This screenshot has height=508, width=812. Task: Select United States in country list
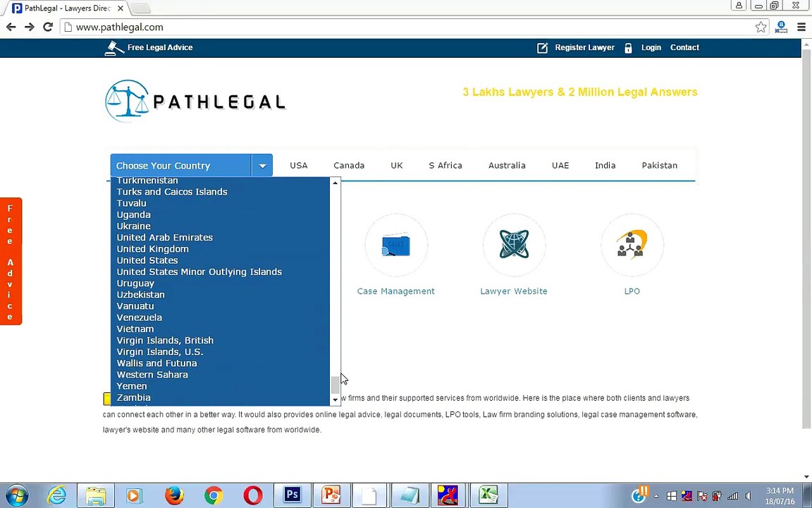pos(147,260)
